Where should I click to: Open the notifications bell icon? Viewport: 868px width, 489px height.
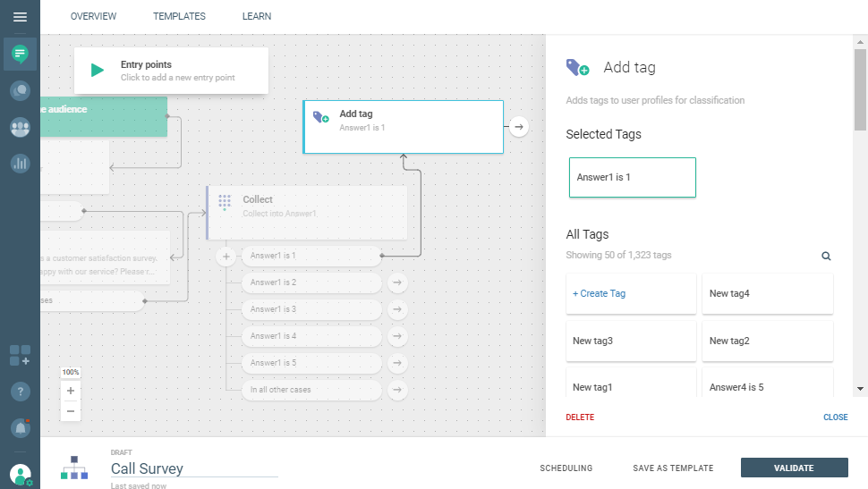[x=20, y=428]
